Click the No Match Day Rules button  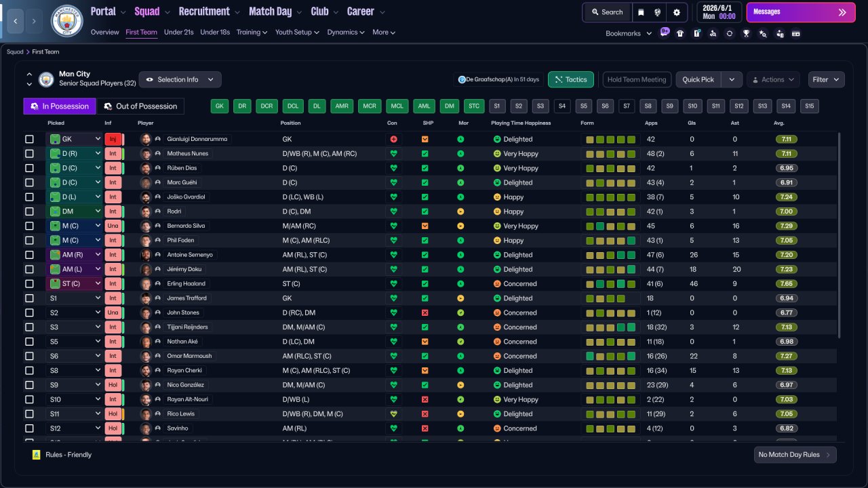click(795, 455)
